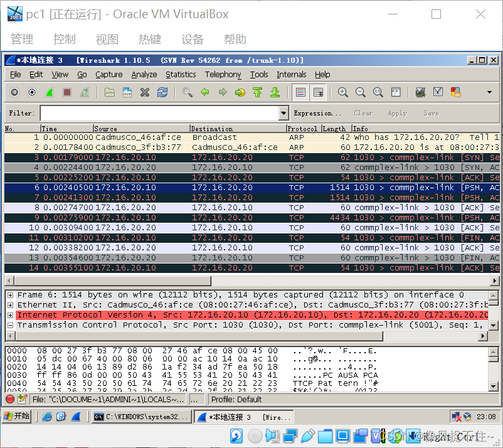This screenshot has width=503, height=448.
Task: Save this capture file icon
Action: click(x=127, y=92)
